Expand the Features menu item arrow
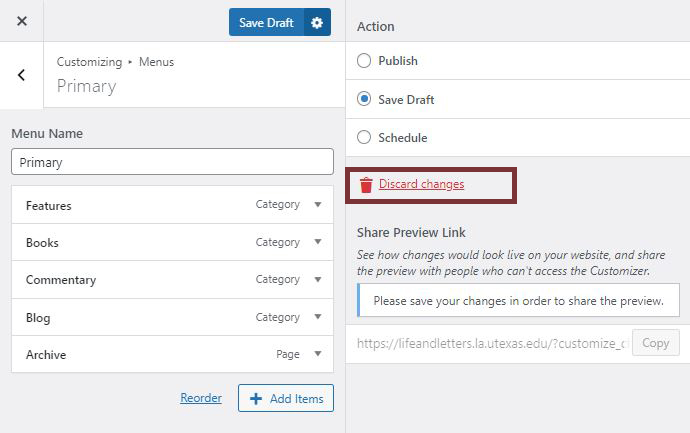The width and height of the screenshot is (690, 433). point(318,205)
